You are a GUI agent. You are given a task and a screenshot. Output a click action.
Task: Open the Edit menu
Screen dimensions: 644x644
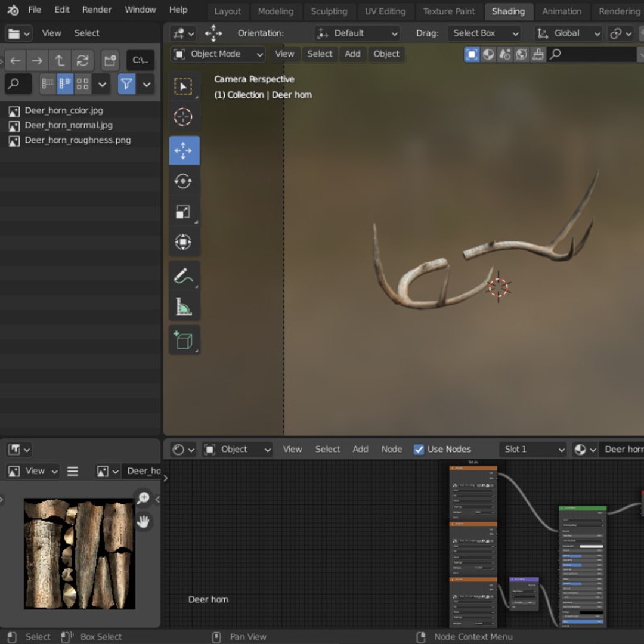point(62,10)
